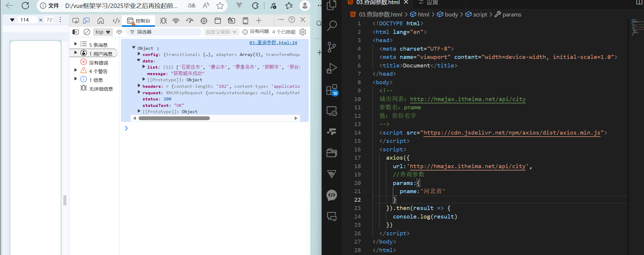The image size is (644, 255).
Task: Open the device dimensions dropdown arrow
Action: tap(12, 20)
